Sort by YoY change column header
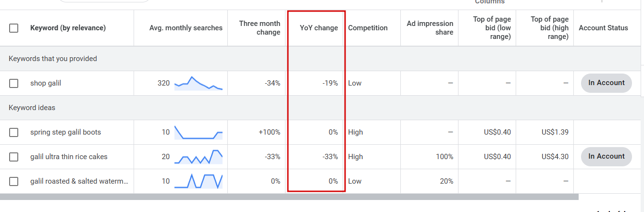The image size is (644, 212). tap(319, 28)
